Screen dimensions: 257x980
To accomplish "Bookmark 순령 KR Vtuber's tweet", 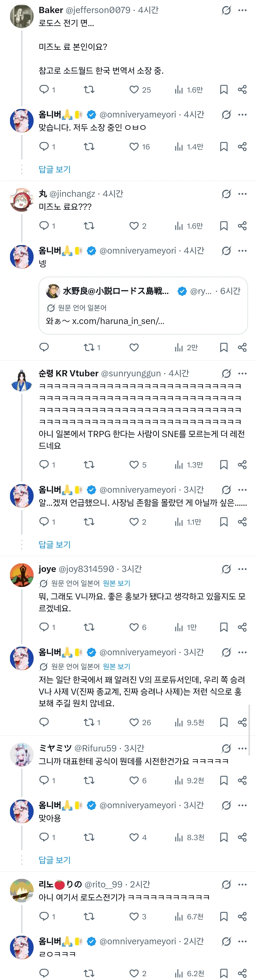I will pyautogui.click(x=224, y=464).
